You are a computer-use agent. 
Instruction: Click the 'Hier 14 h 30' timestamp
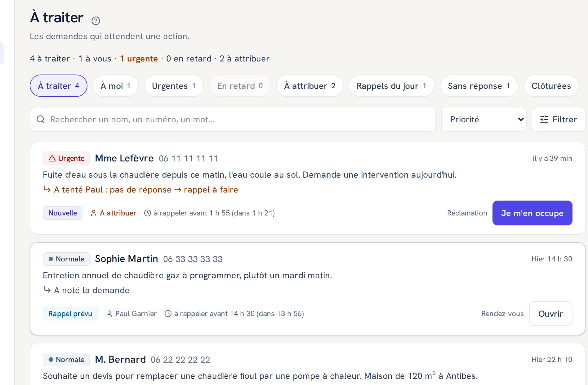tap(552, 259)
